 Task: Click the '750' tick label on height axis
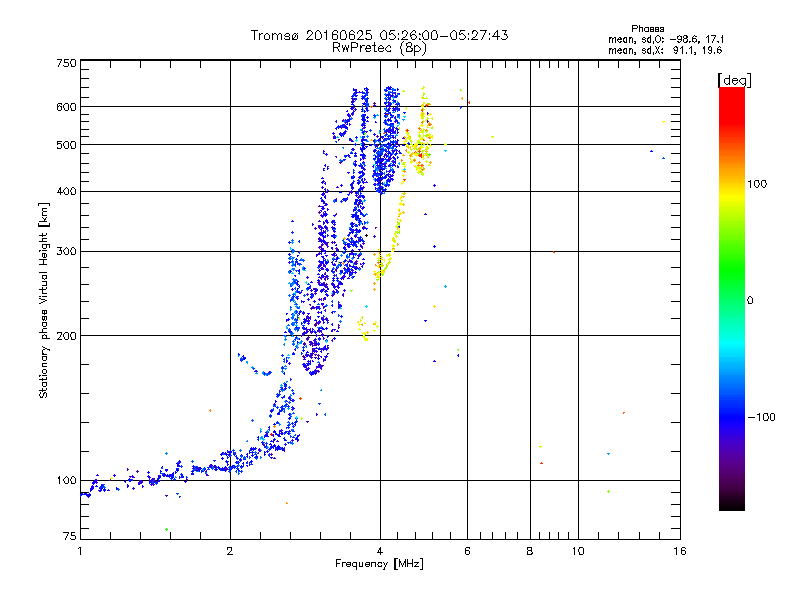[x=66, y=63]
